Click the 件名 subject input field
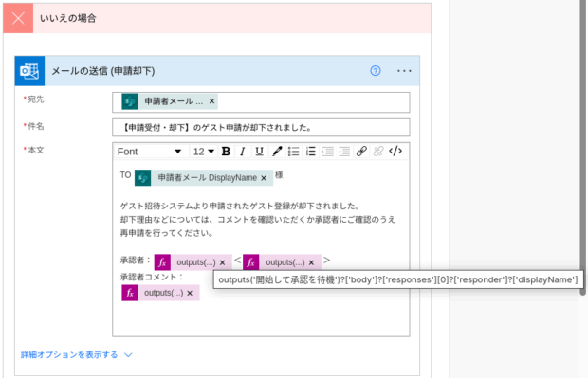The image size is (588, 378). 261,128
